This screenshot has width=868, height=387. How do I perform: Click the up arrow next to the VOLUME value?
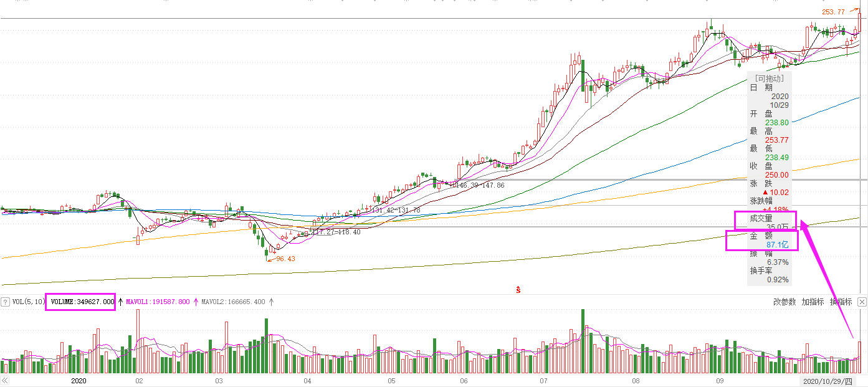[x=121, y=302]
